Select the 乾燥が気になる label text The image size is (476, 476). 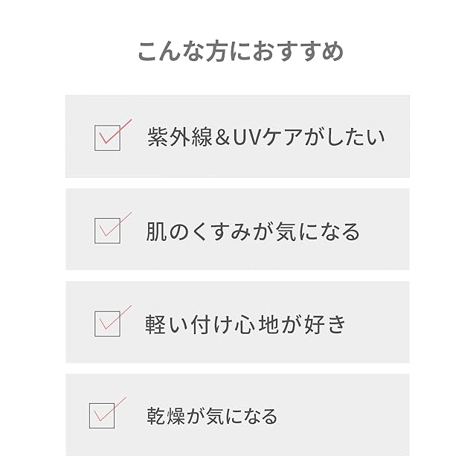pyautogui.click(x=212, y=416)
